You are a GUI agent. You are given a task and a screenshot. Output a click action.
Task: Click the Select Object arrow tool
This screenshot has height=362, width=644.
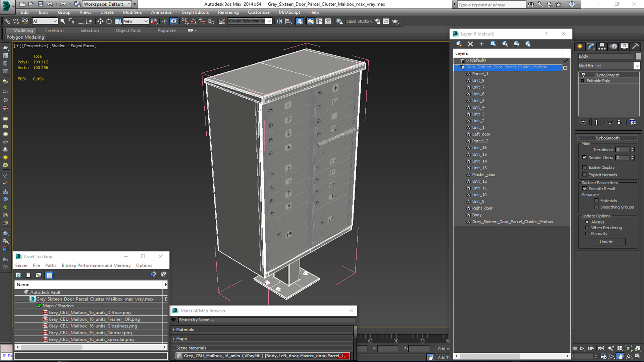click(63, 21)
